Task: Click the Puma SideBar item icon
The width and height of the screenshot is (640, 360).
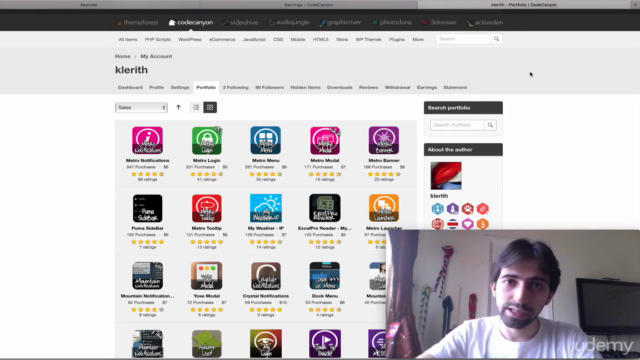Action: coord(147,208)
